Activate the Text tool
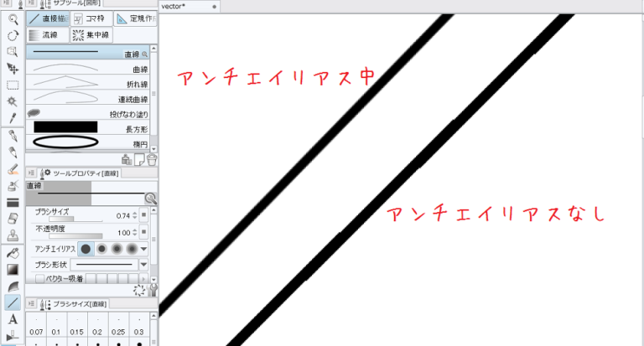The height and width of the screenshot is (346, 644). [13, 319]
